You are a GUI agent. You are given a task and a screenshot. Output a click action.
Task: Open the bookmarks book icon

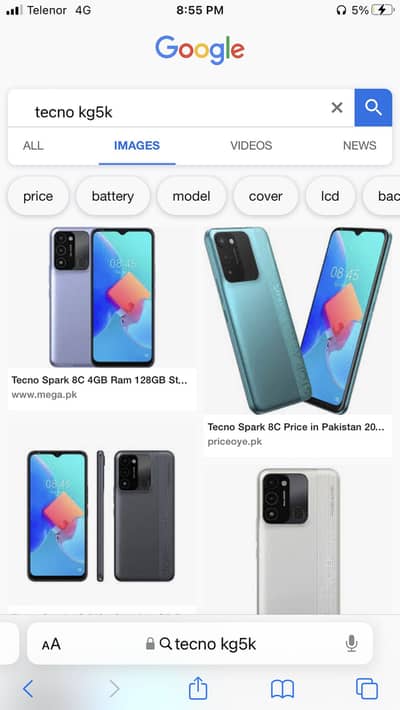coord(282,689)
